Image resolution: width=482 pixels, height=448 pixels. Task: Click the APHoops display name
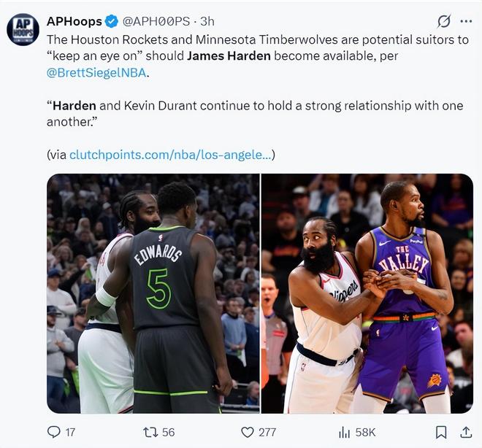[74, 21]
